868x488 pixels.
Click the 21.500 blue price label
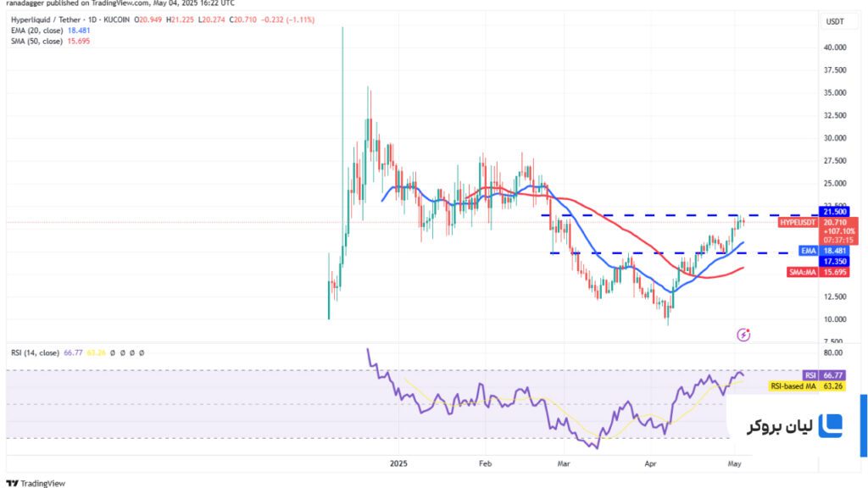coord(834,212)
